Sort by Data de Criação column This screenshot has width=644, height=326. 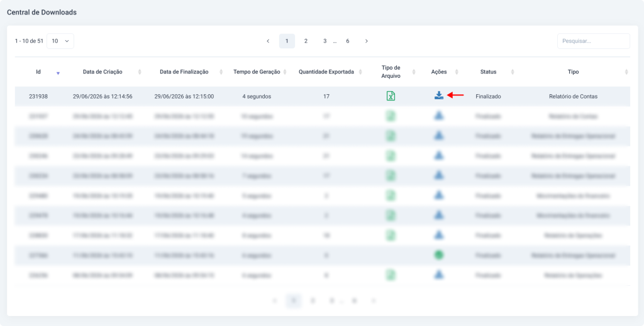(139, 72)
